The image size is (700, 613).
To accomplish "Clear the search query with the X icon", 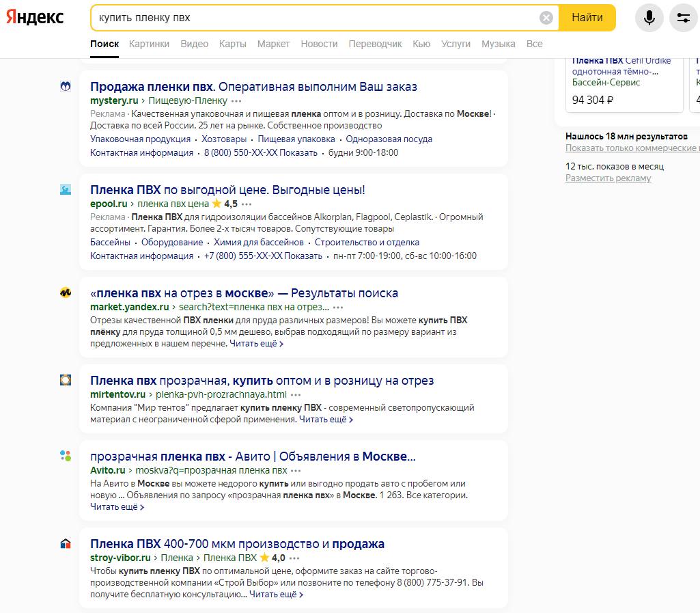I will tap(546, 18).
